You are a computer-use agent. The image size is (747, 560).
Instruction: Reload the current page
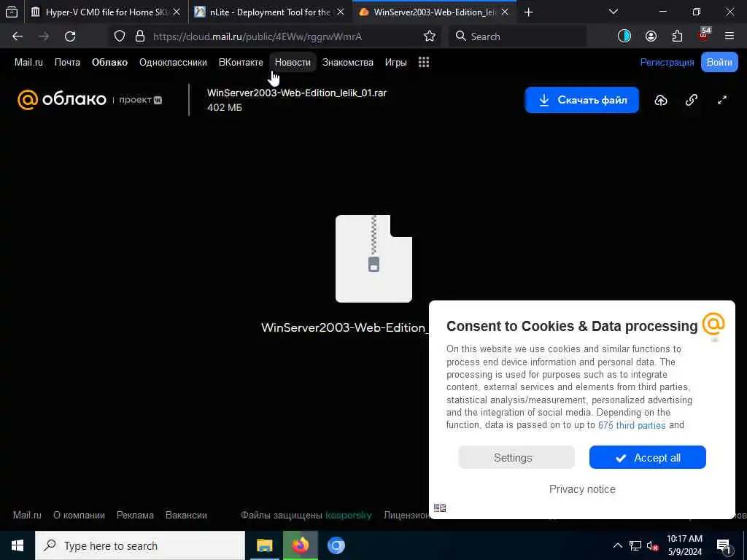coord(70,36)
